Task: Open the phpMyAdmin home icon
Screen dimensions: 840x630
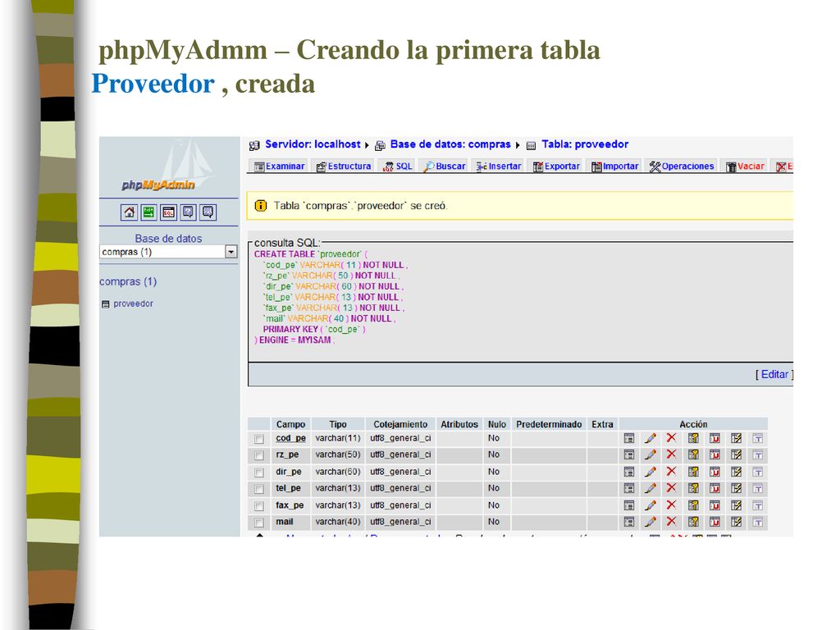Action: pos(129,212)
